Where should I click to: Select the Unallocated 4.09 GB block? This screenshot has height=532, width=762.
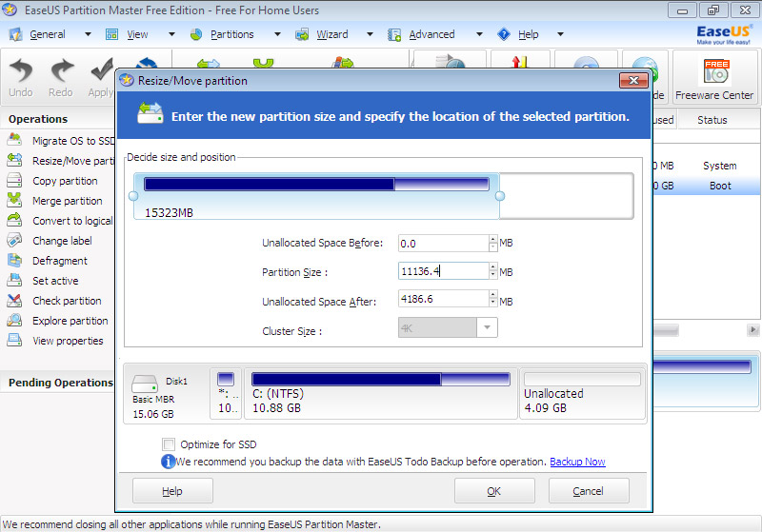[x=582, y=393]
